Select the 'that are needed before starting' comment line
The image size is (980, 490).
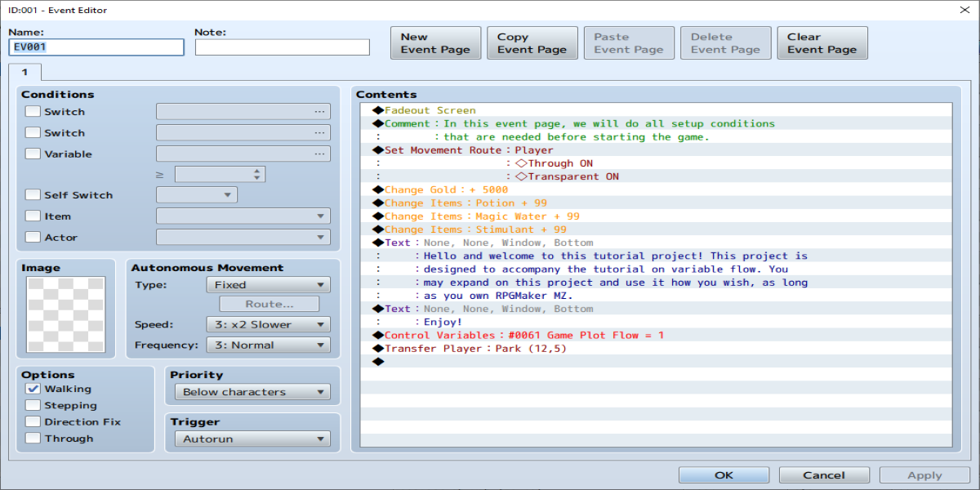pos(656,136)
